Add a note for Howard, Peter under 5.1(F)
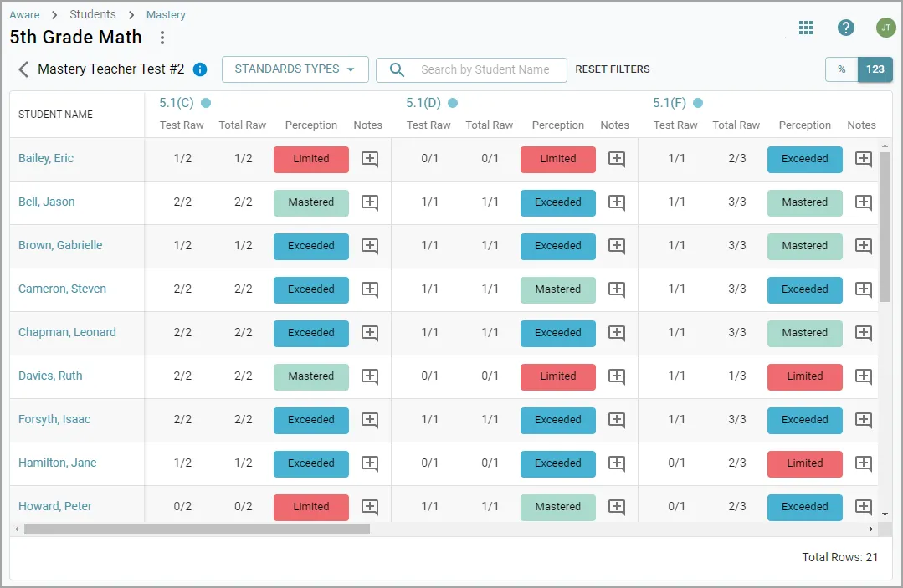The image size is (903, 588). tap(863, 507)
